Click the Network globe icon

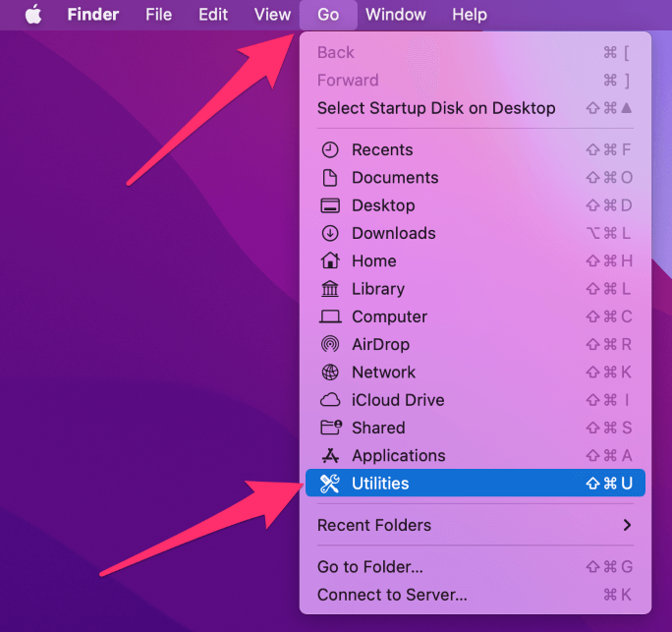[330, 373]
